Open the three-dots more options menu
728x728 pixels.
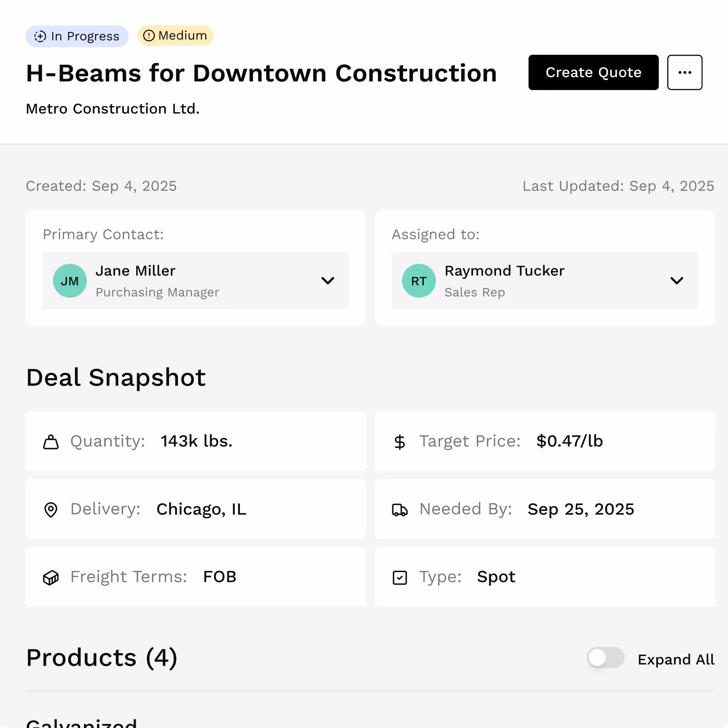(x=684, y=72)
